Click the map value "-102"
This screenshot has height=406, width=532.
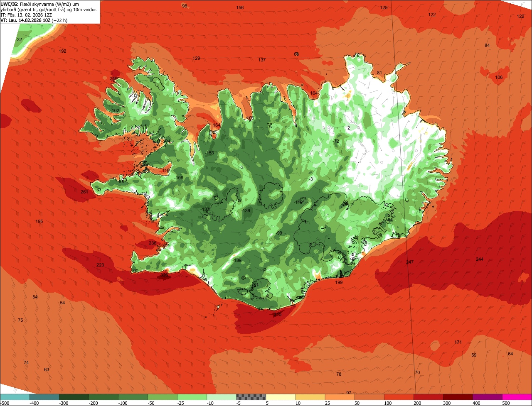tap(115, 110)
